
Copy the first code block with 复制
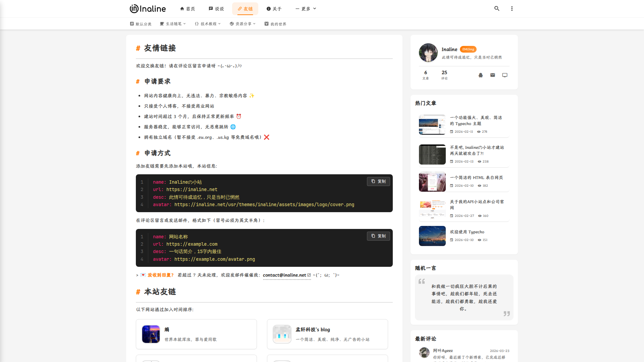point(378,181)
